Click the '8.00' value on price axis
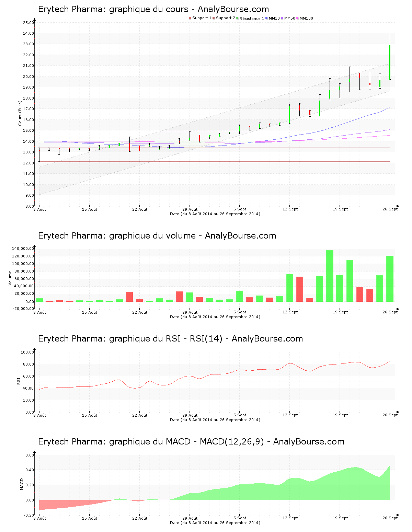The image size is (412, 532). coord(30,206)
